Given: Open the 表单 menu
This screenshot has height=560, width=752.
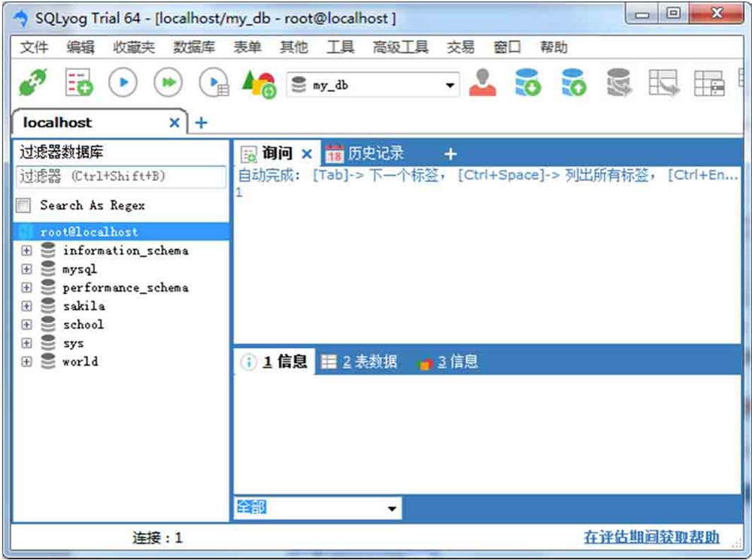Looking at the screenshot, I should coord(247,47).
